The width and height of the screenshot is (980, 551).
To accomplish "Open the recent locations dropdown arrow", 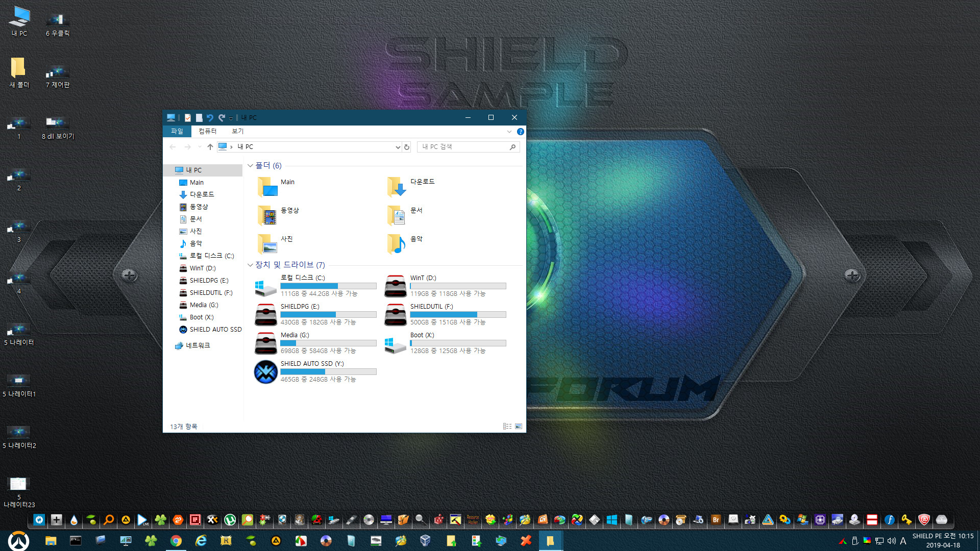I will 200,147.
